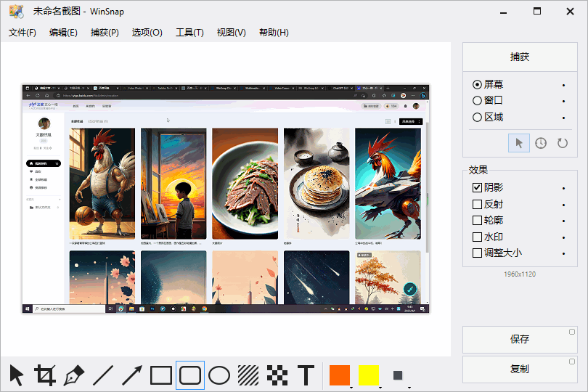Open the 文件(F) menu
The image size is (588, 392).
tap(23, 33)
